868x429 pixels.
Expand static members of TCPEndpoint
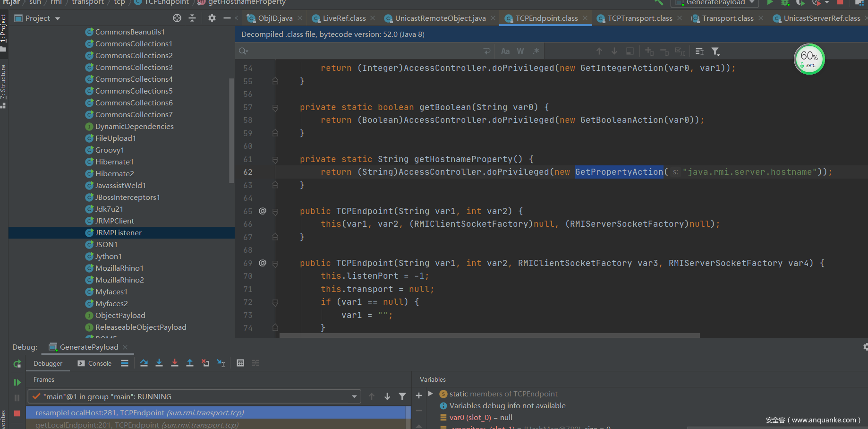(x=431, y=394)
